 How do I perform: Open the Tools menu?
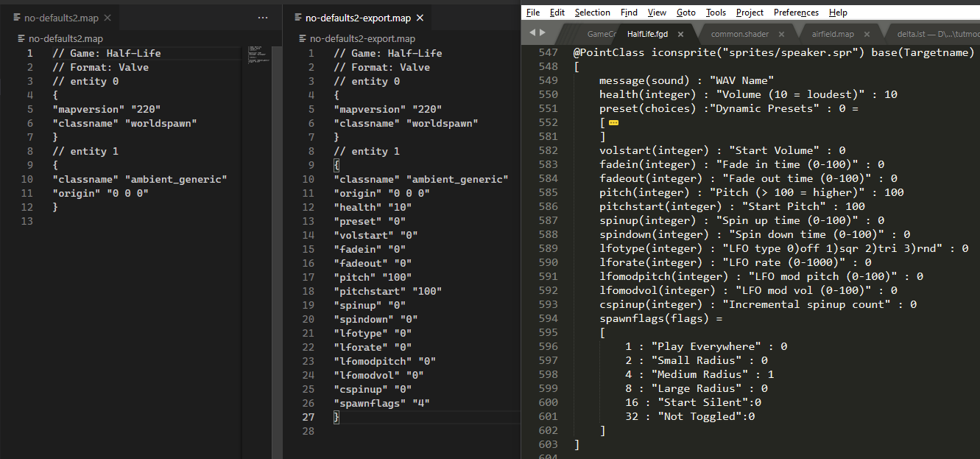pos(716,13)
